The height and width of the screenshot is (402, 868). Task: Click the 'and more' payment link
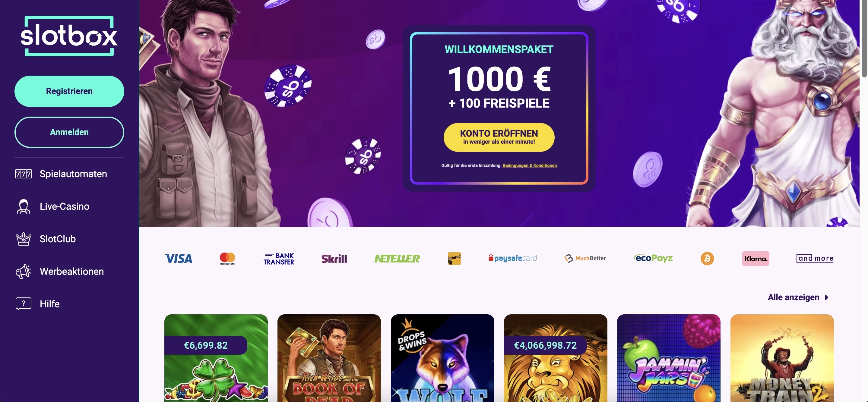point(815,259)
